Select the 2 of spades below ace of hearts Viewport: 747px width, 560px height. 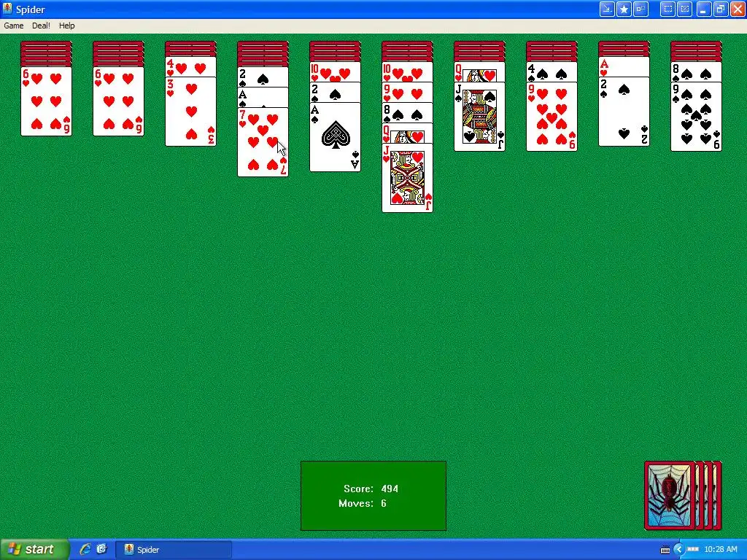point(624,112)
